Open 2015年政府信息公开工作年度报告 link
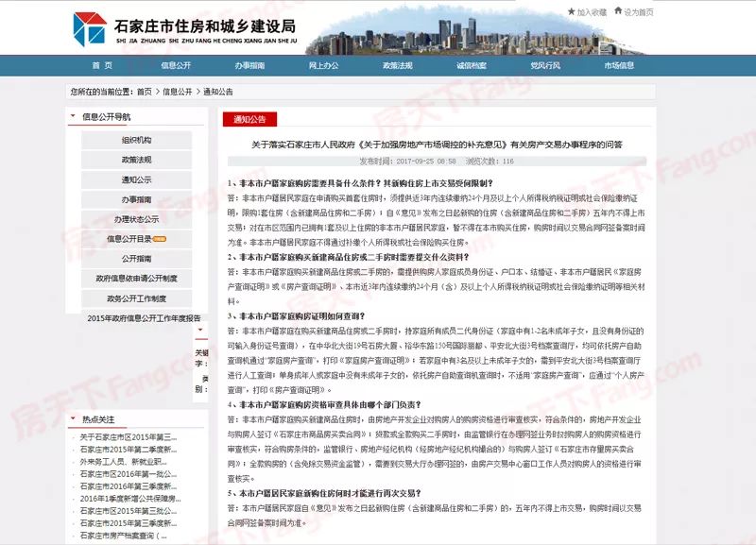Image resolution: width=756 pixels, height=545 pixels. point(144,318)
